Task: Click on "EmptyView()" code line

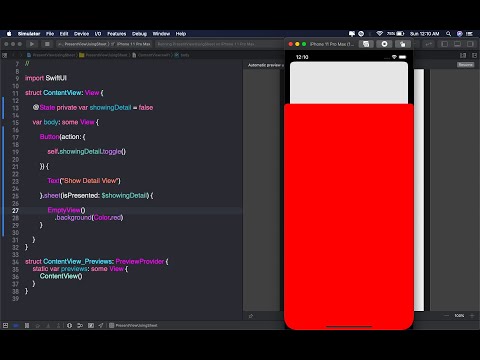Action: 66,210
